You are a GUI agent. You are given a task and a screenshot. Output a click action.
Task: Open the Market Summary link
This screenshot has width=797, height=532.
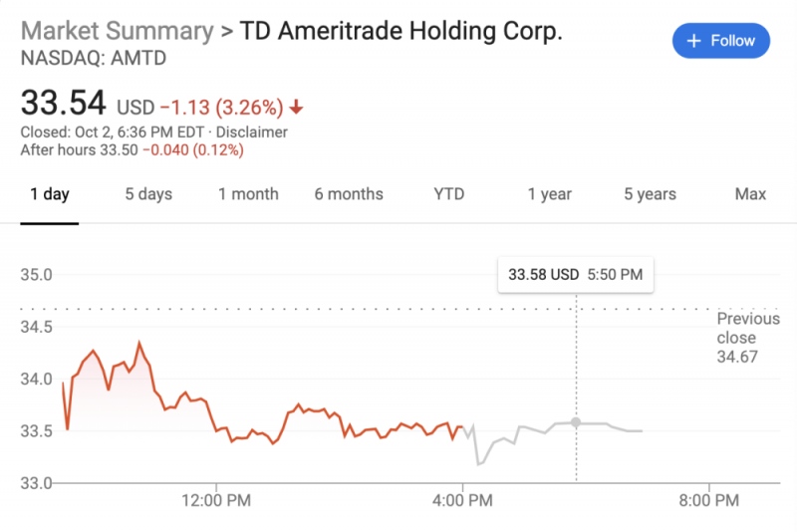(x=117, y=31)
